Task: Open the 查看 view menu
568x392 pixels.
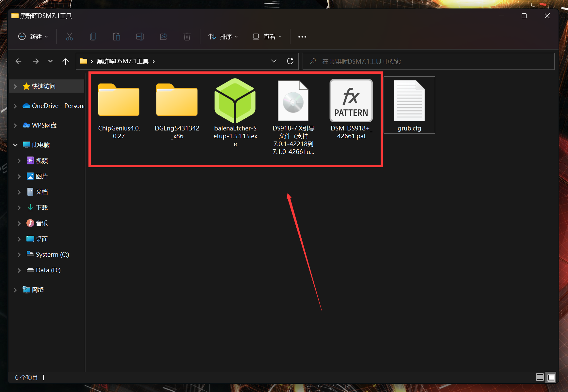Action: (x=267, y=37)
